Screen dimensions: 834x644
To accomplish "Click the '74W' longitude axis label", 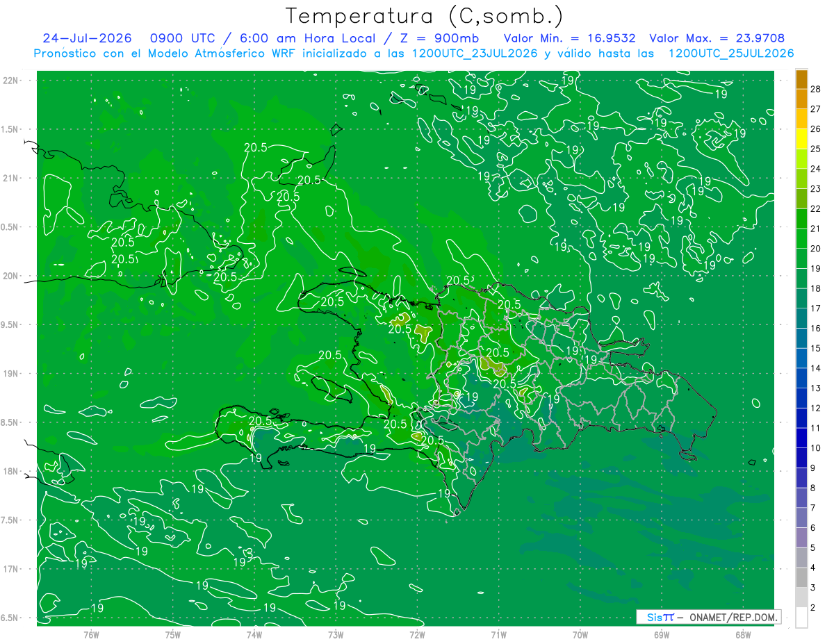I will coord(254,635).
